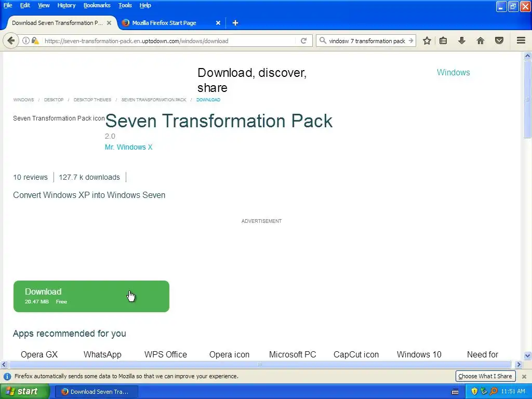This screenshot has width=532, height=399.
Task: Click Choose What I Share button
Action: [485, 376]
